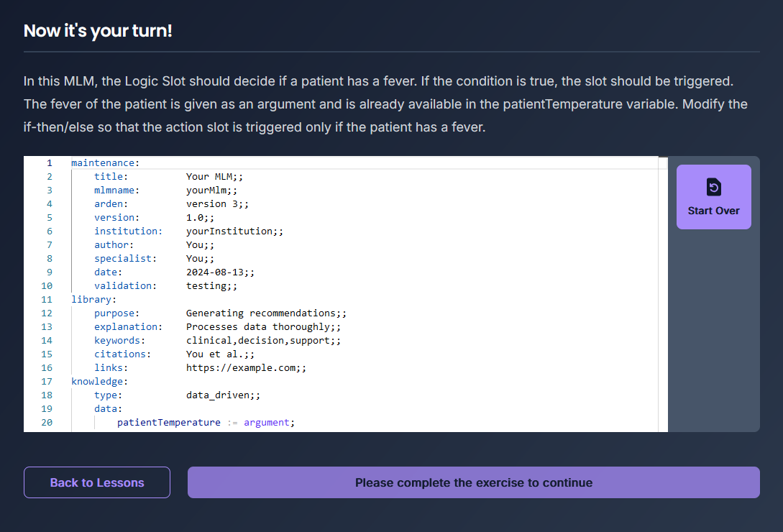Click the 'version 3;;' arden value
Image resolution: width=783 pixels, height=532 pixels.
pos(217,203)
